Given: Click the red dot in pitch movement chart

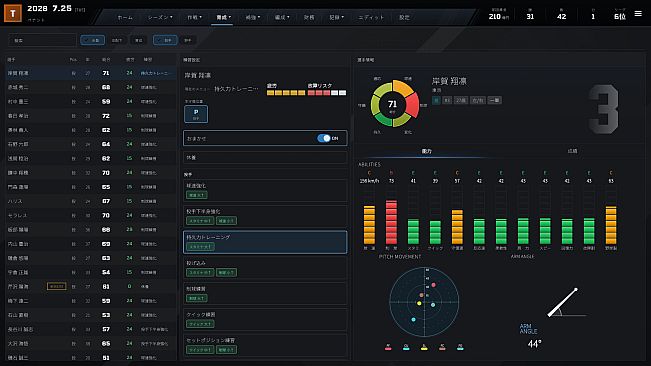Looking at the screenshot, I should (433, 285).
